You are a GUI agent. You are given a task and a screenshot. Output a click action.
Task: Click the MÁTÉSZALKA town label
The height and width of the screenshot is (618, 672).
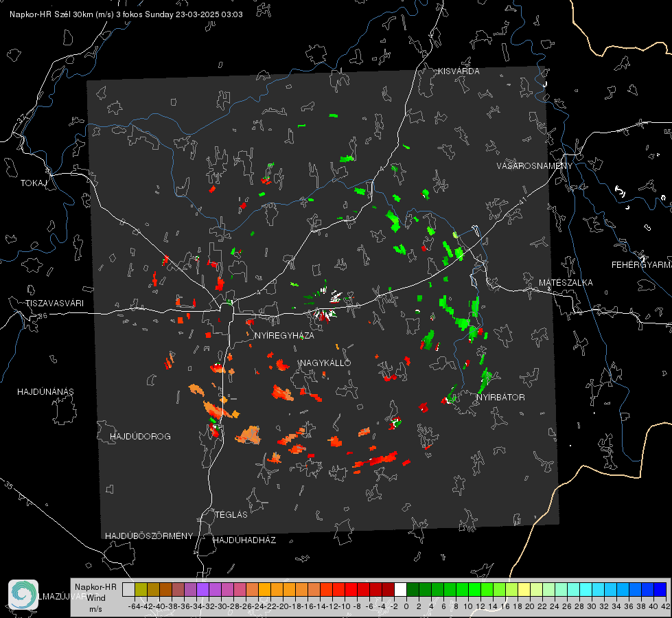pyautogui.click(x=566, y=283)
